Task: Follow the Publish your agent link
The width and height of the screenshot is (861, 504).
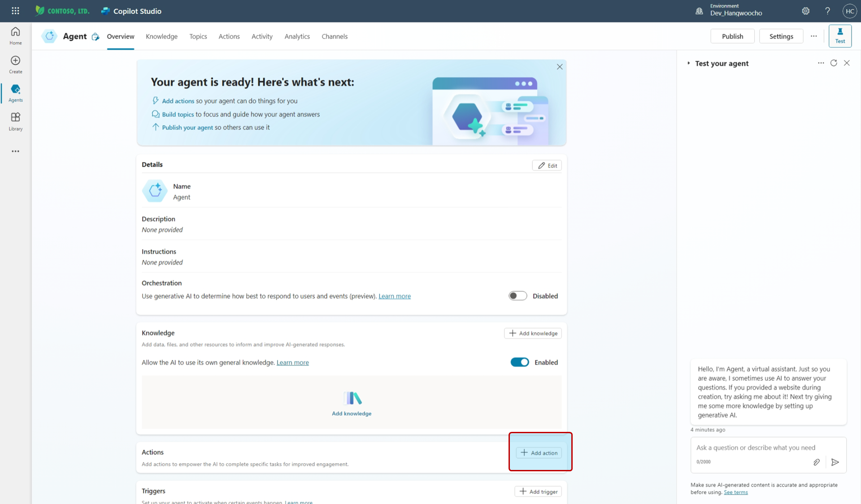Action: pos(187,127)
